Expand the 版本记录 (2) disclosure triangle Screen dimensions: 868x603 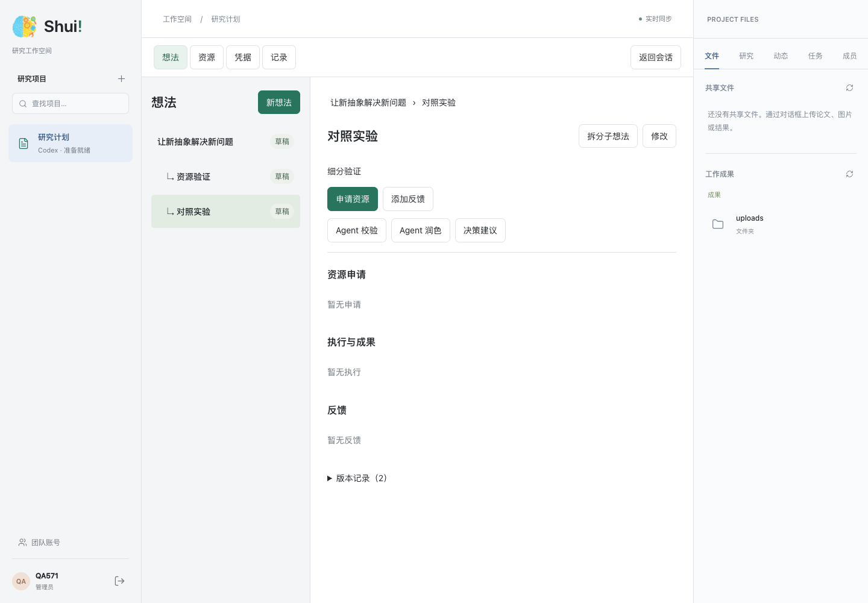(330, 478)
